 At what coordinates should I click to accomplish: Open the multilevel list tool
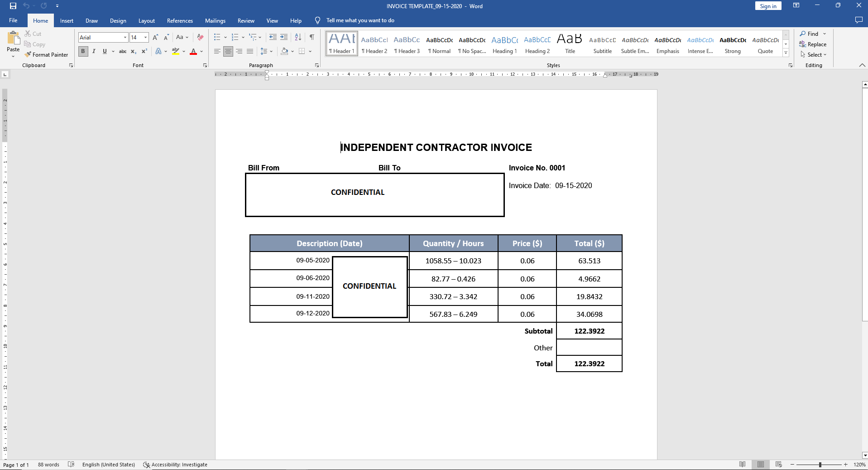pos(253,38)
